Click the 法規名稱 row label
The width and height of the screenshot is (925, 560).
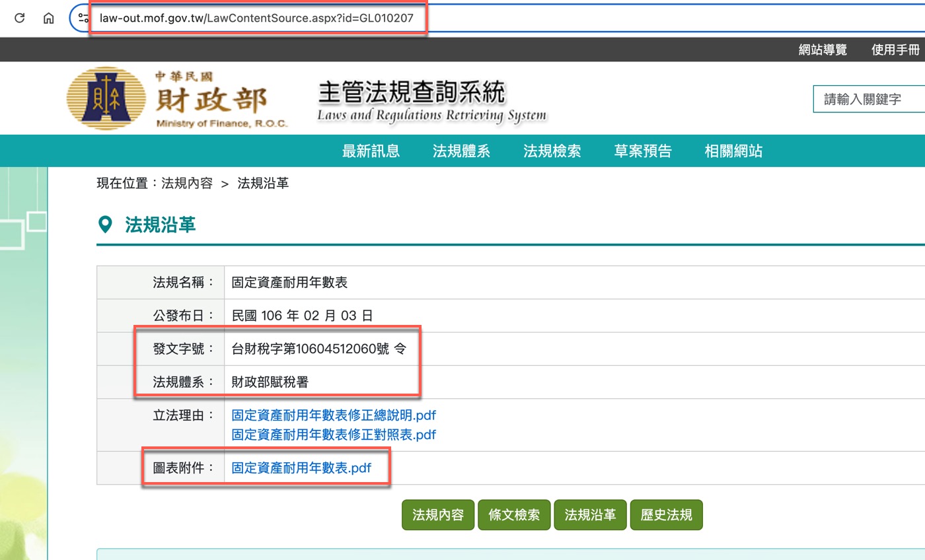point(184,283)
